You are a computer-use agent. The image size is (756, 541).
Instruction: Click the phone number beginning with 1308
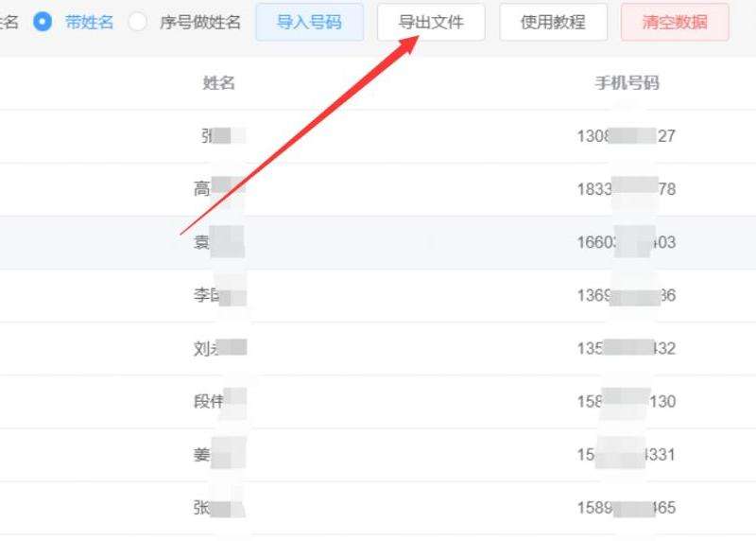click(626, 136)
